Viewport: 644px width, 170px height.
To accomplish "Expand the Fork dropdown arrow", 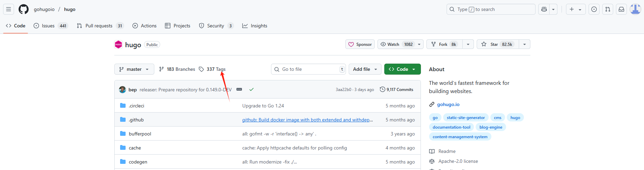I will point(468,44).
